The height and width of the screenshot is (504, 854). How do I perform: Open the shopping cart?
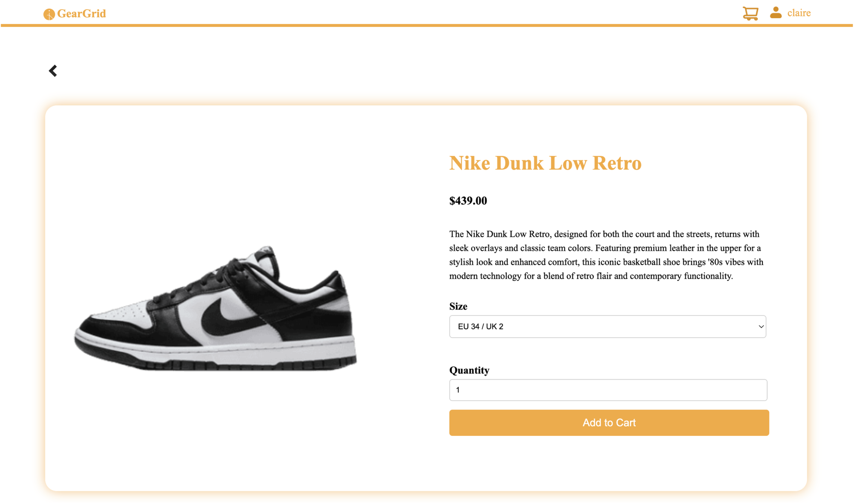[x=750, y=14]
